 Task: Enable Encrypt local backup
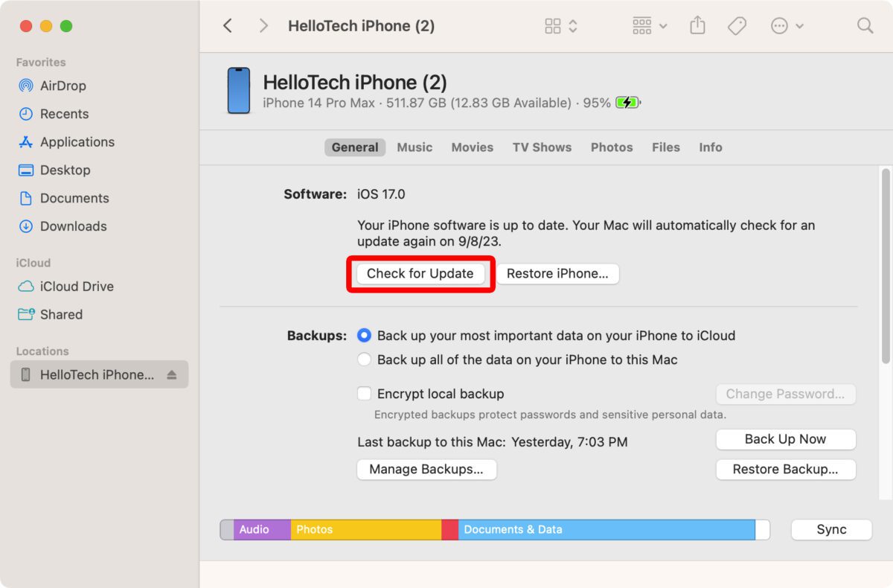point(365,393)
